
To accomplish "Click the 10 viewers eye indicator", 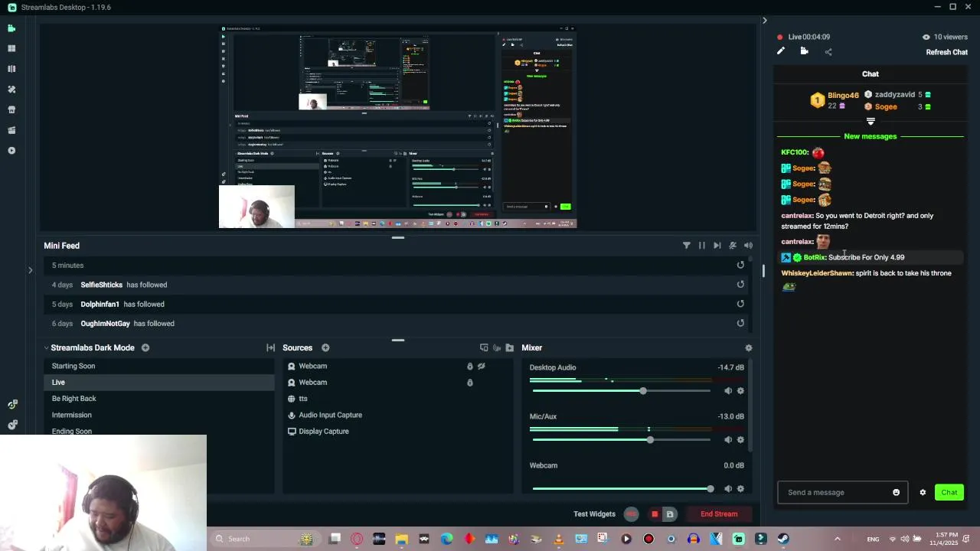I will pos(945,37).
